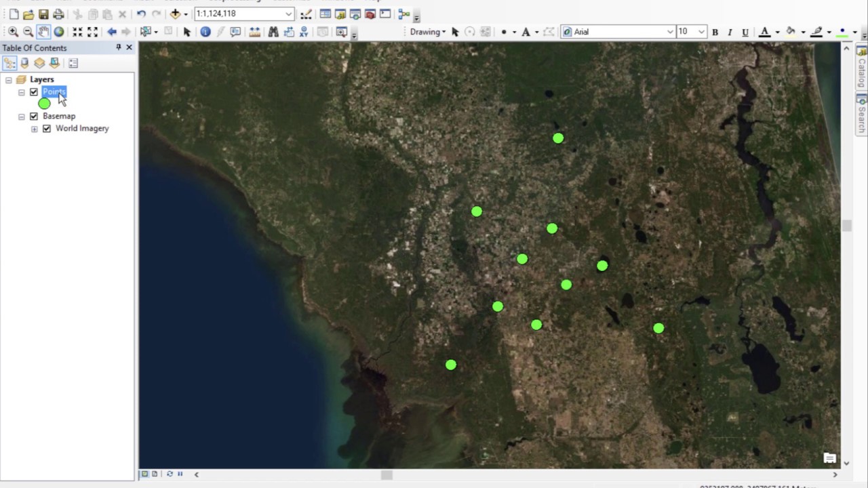The image size is (868, 488).
Task: Switch TOC to List By Source
Action: click(x=24, y=63)
